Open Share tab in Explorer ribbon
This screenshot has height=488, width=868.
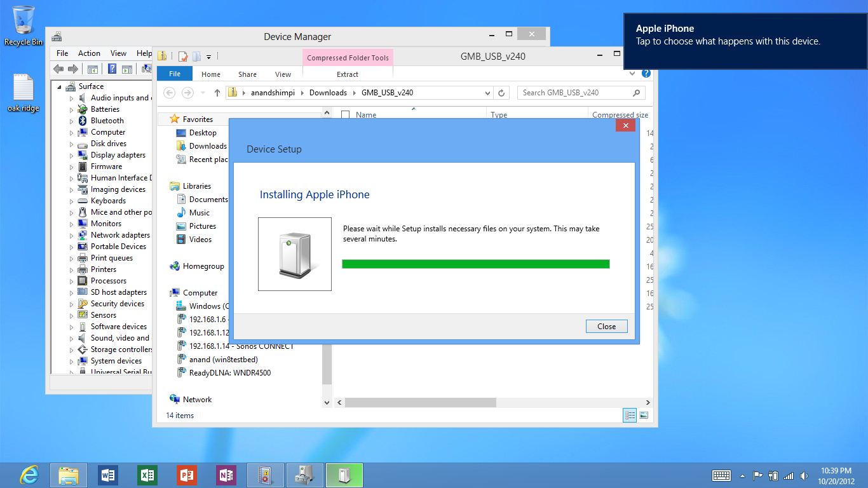[x=247, y=74]
